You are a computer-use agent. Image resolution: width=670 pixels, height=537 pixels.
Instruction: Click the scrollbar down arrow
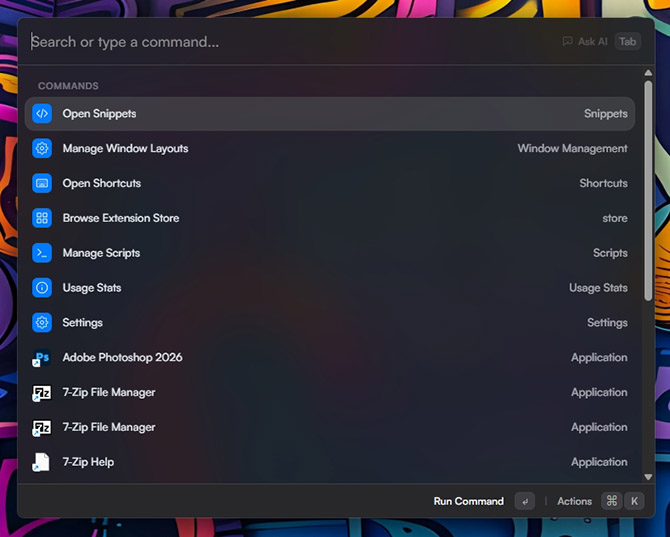pyautogui.click(x=648, y=477)
